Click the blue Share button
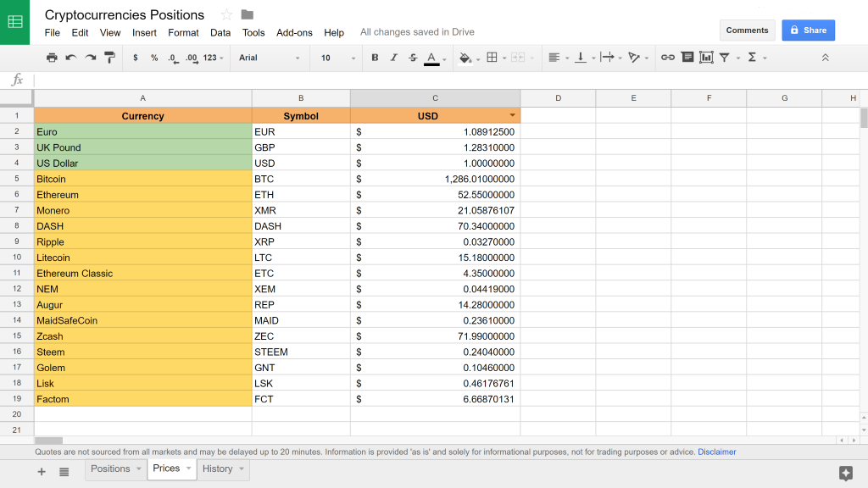 coord(808,30)
